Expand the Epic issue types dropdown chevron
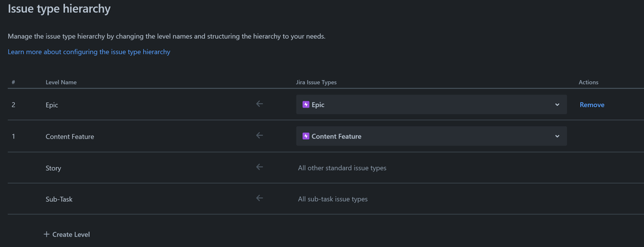The height and width of the screenshot is (247, 644). (x=558, y=105)
